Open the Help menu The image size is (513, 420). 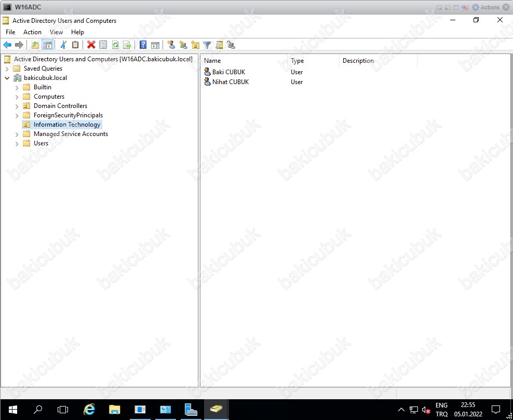pyautogui.click(x=77, y=32)
